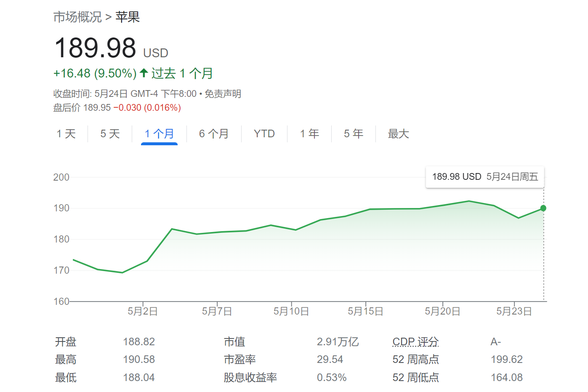Screen dimensions: 588x392
Task: Select the green endpoint dot on the chart
Action: tap(543, 208)
